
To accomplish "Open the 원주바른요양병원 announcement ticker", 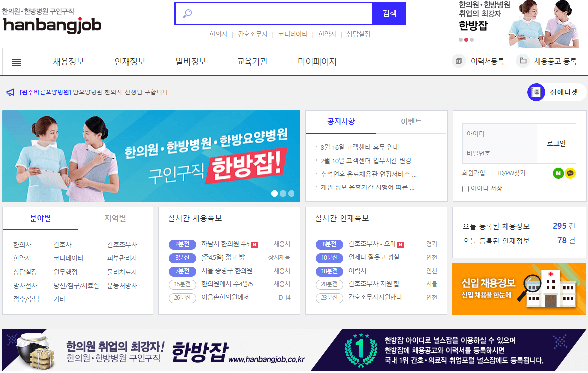I will [94, 92].
